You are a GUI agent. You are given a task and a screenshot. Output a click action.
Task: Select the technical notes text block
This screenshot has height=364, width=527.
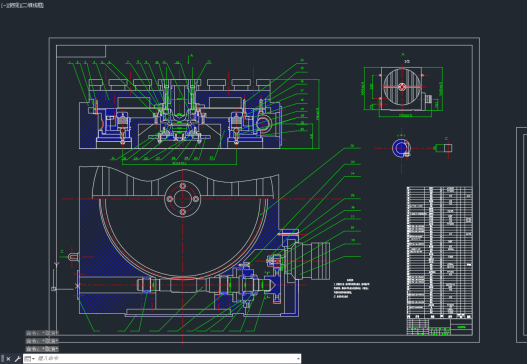(351, 289)
